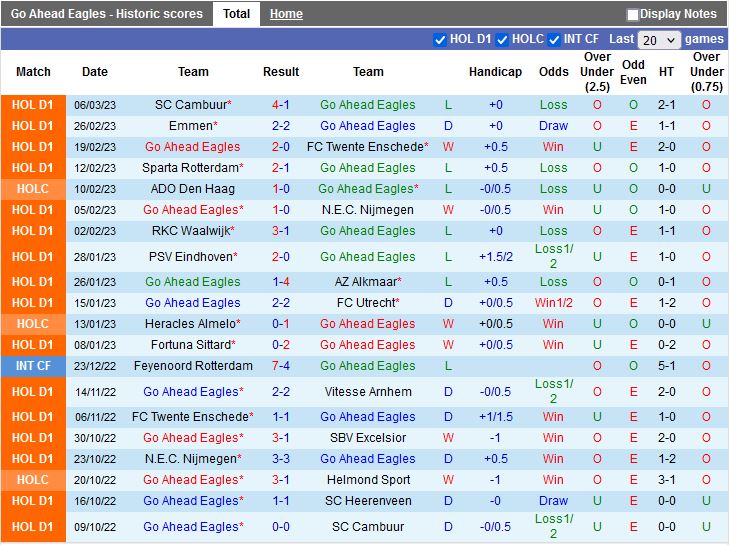Click the 7-4 result against Feyenoord
The image size is (729, 545).
(281, 366)
